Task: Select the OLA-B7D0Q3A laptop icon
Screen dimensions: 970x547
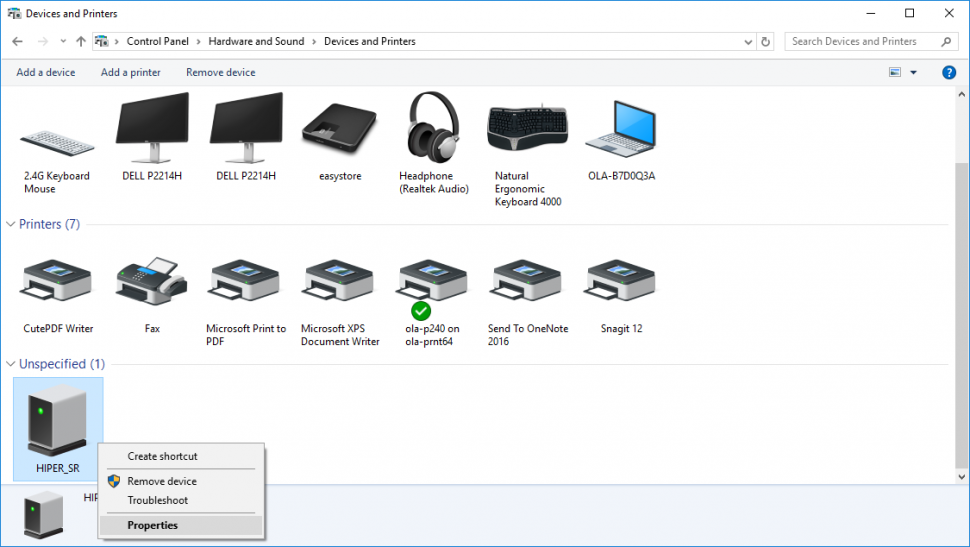Action: point(621,129)
